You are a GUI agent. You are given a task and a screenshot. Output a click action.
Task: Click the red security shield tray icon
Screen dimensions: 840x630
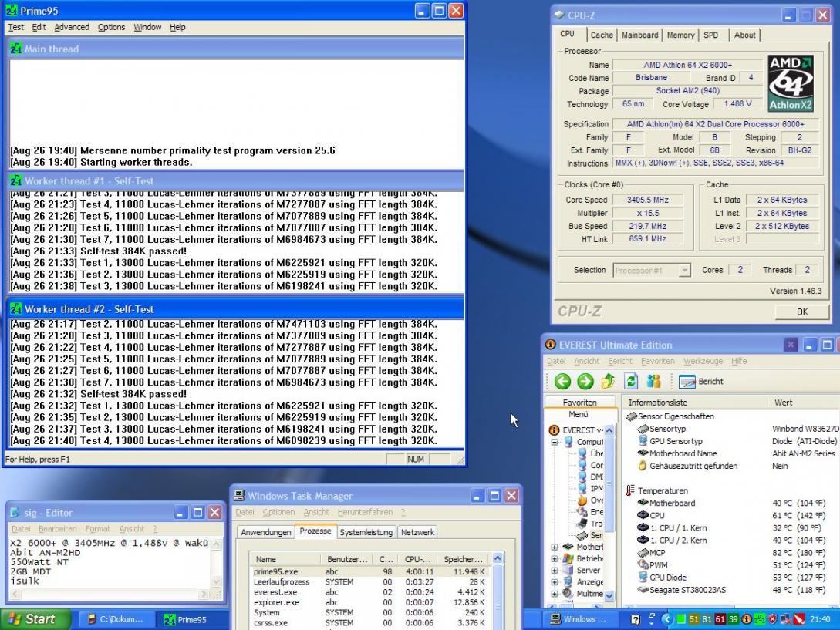(772, 619)
